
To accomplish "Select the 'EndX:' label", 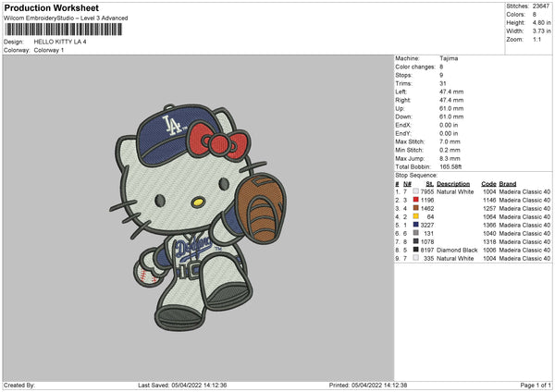I will (x=403, y=125).
